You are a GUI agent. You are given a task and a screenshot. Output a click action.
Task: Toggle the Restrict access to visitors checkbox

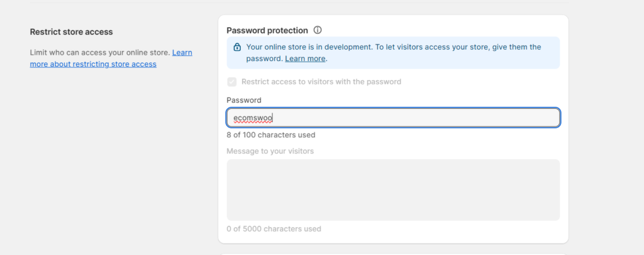click(x=232, y=82)
